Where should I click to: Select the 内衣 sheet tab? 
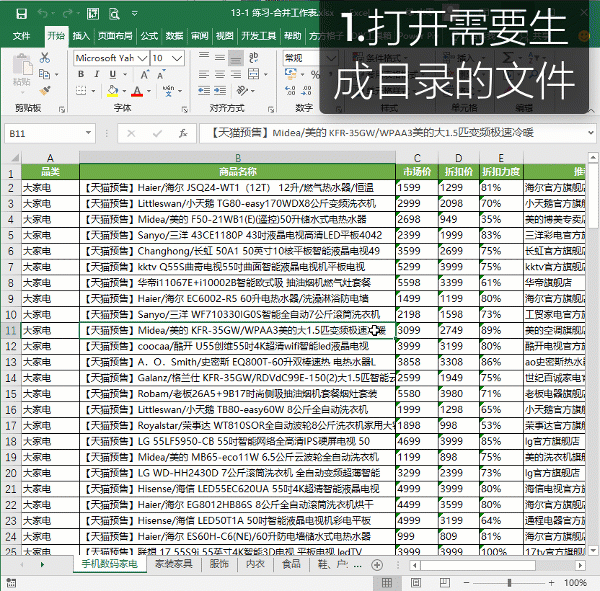(x=255, y=563)
